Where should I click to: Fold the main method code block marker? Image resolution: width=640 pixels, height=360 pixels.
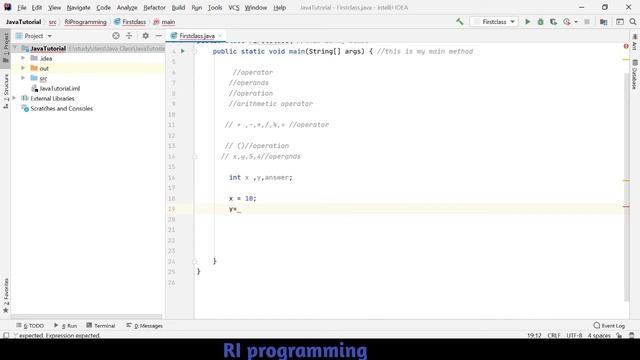(195, 52)
